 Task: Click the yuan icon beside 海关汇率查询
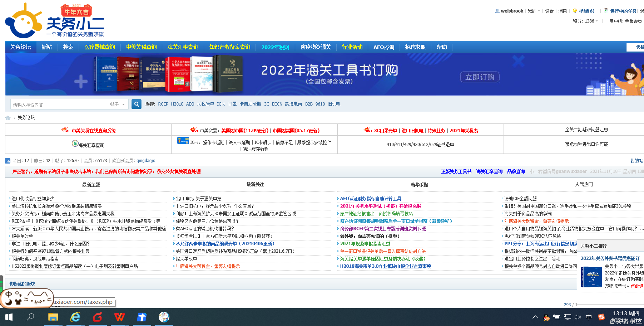coord(75,143)
